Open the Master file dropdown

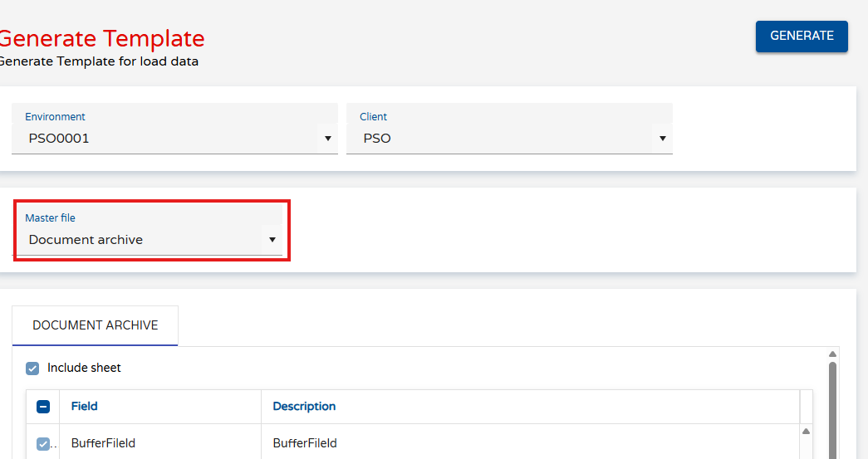[147, 230]
